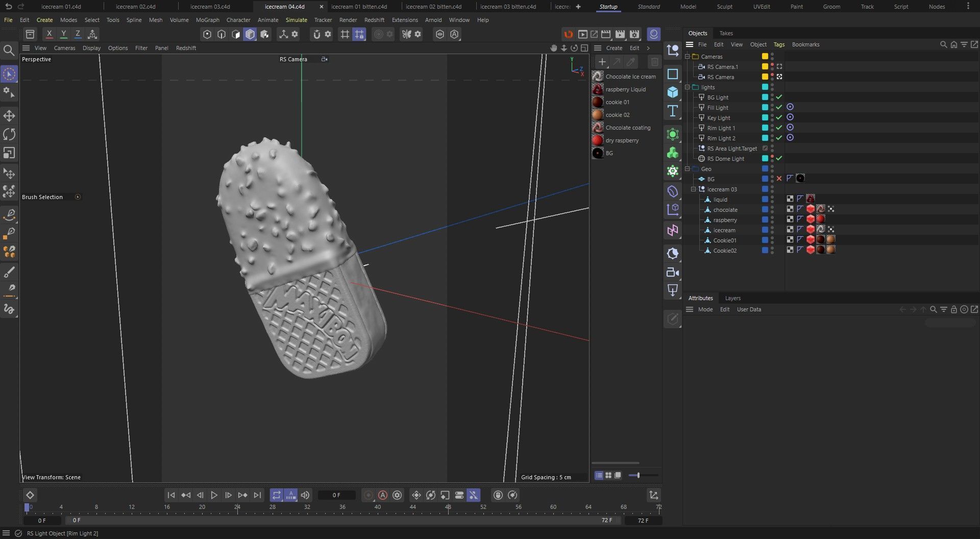The image size is (980, 539).
Task: Click the Y axis lock icon
Action: (63, 34)
